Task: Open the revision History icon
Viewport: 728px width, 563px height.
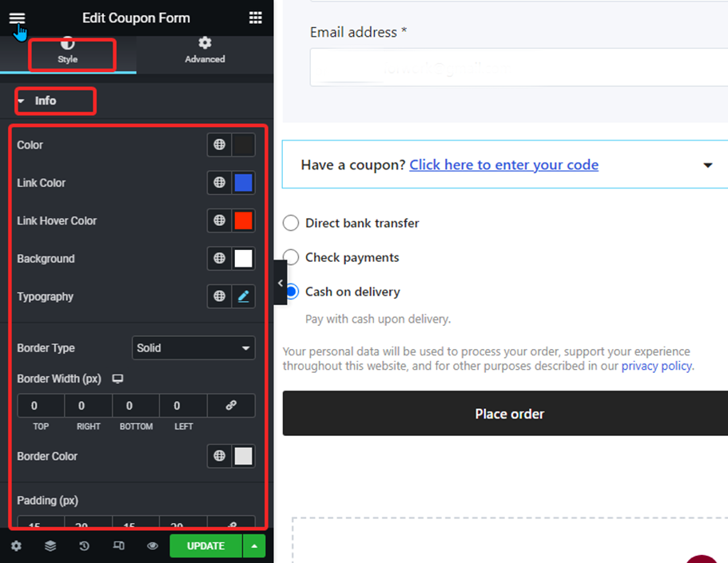Action: 84,545
